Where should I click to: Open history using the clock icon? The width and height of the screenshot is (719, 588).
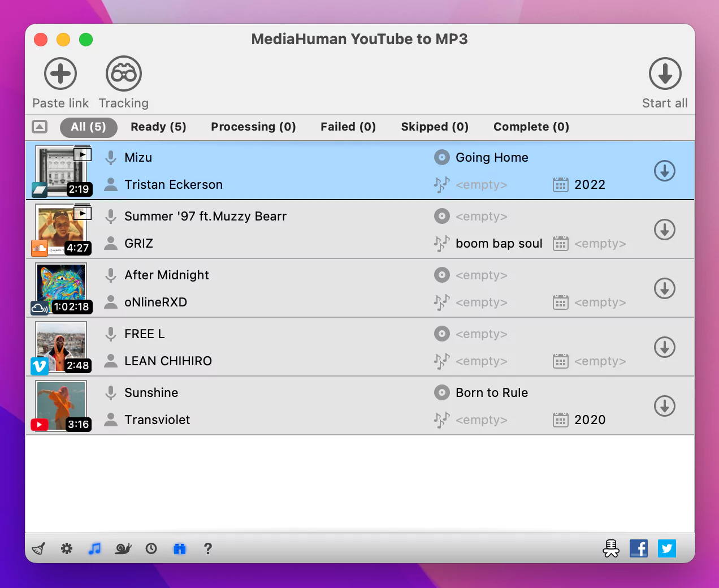(151, 548)
